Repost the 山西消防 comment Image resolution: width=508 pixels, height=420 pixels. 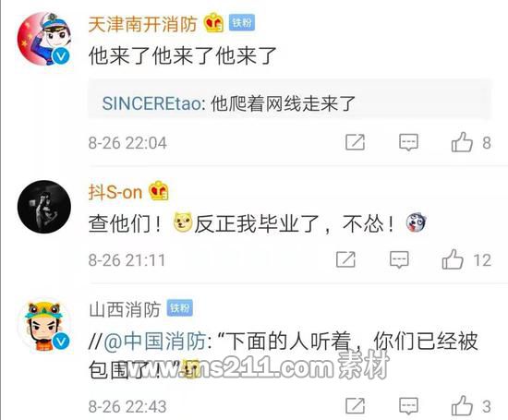(355, 405)
